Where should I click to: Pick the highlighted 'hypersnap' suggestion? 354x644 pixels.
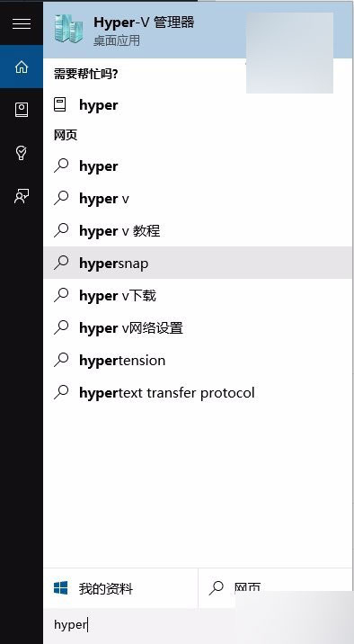tap(198, 263)
